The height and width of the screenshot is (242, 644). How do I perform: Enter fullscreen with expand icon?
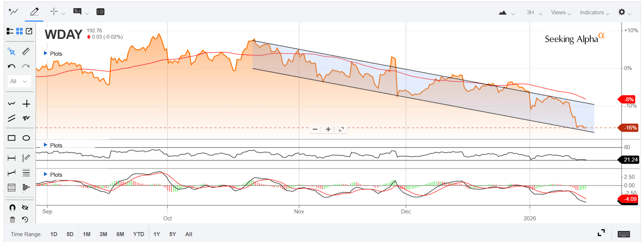point(601,233)
